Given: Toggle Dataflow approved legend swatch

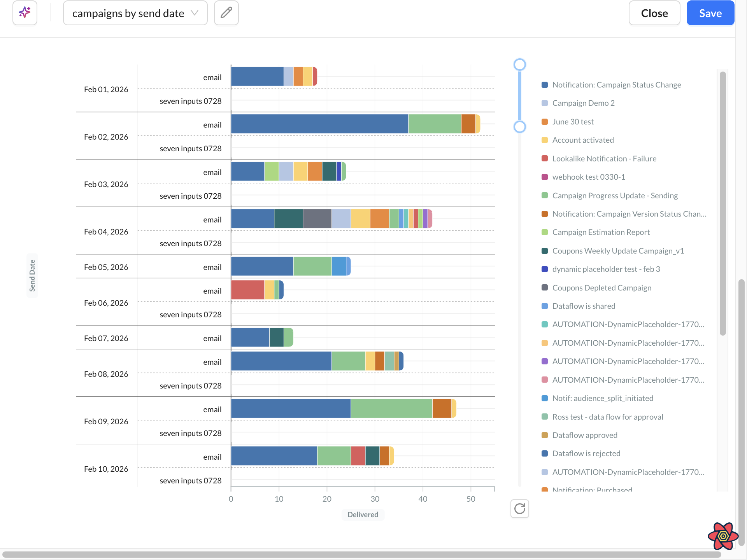Looking at the screenshot, I should 545,435.
